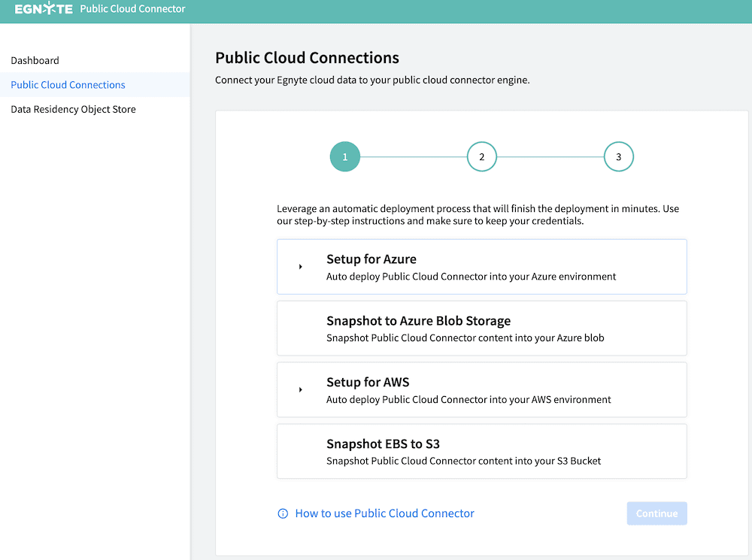Screen dimensions: 752x560
Task: Select step 3 in the progress stepper
Action: click(618, 156)
